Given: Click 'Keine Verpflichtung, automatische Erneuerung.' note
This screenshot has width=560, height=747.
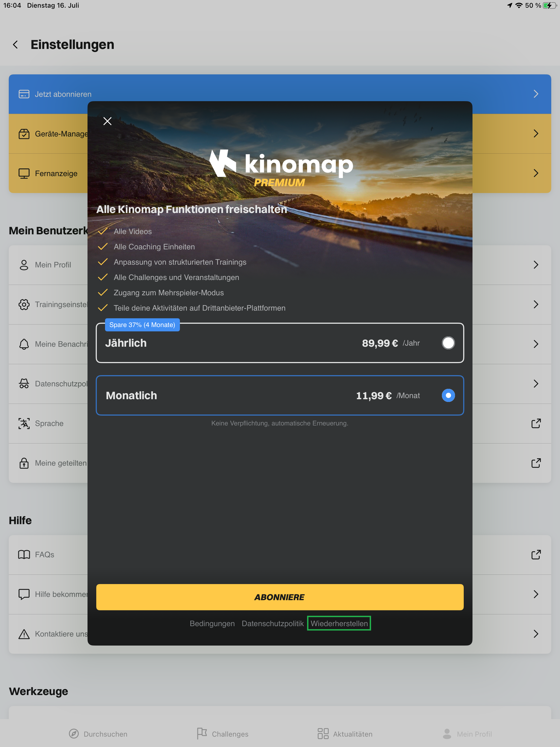Looking at the screenshot, I should pyautogui.click(x=280, y=423).
